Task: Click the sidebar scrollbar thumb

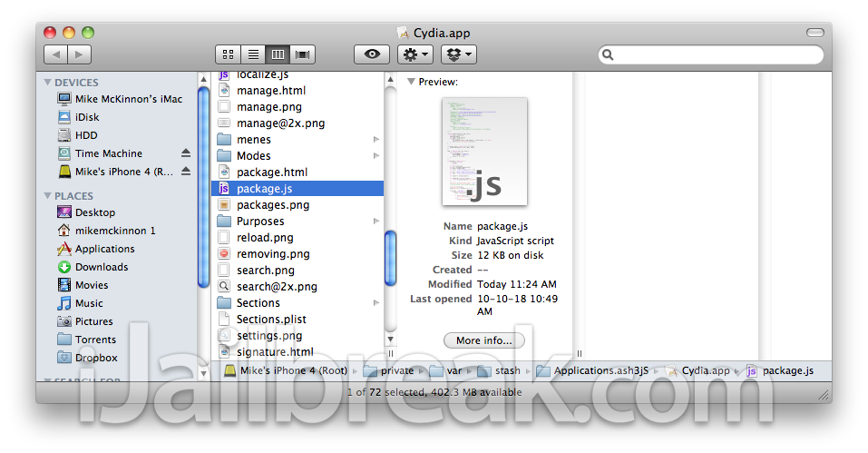Action: pyautogui.click(x=203, y=187)
